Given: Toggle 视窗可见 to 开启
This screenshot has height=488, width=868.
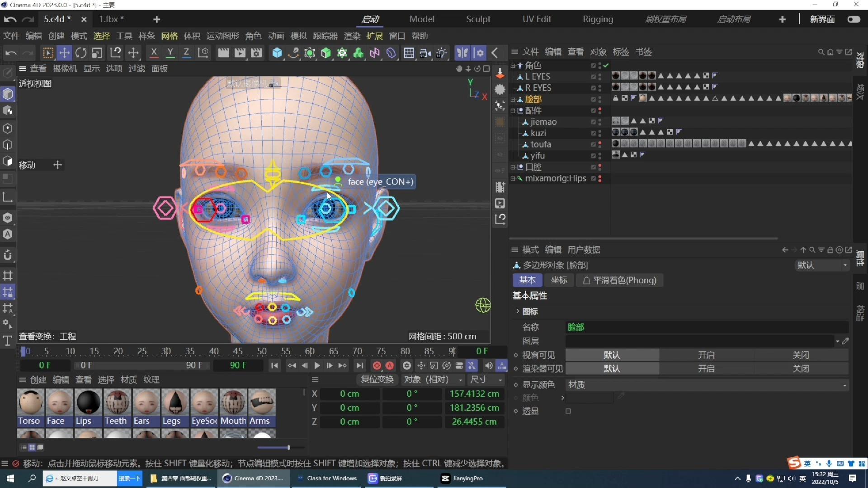Looking at the screenshot, I should pos(706,355).
